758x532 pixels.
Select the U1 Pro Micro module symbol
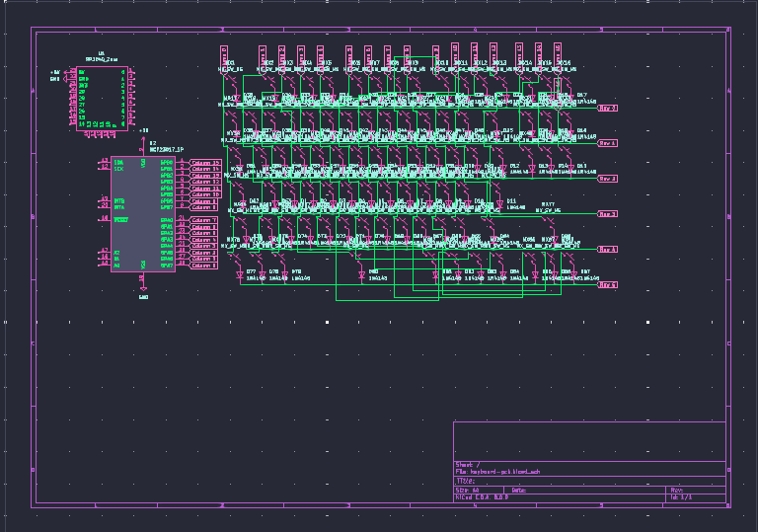point(102,99)
